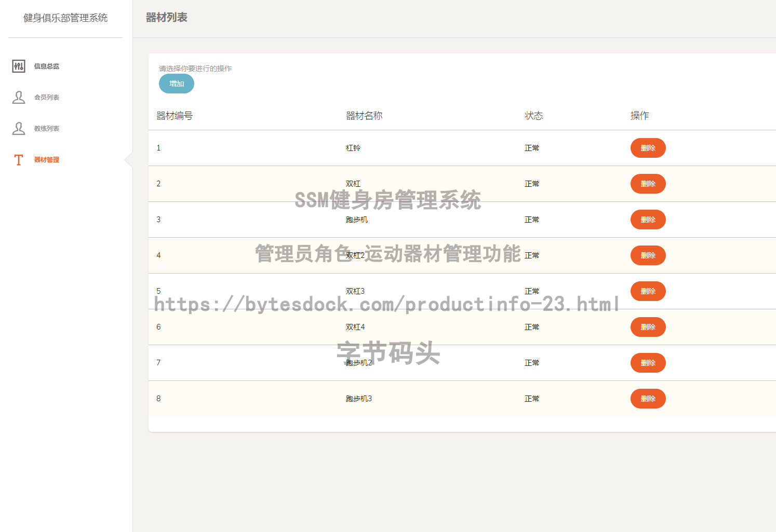
Task: Click the equipment name 双杠3
Action: (x=355, y=291)
